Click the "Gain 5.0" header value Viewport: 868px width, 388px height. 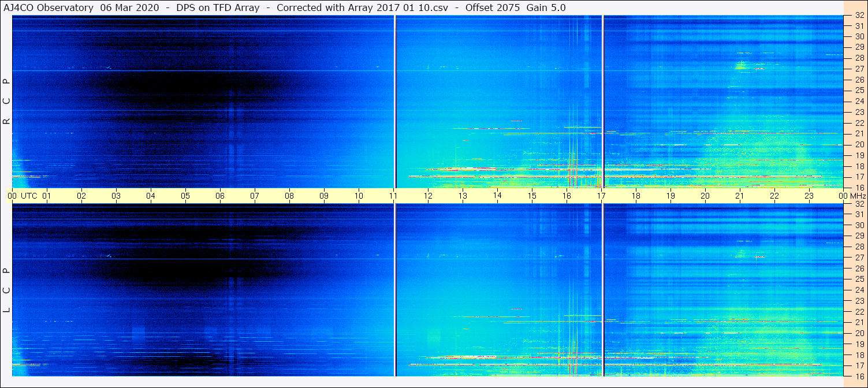546,8
